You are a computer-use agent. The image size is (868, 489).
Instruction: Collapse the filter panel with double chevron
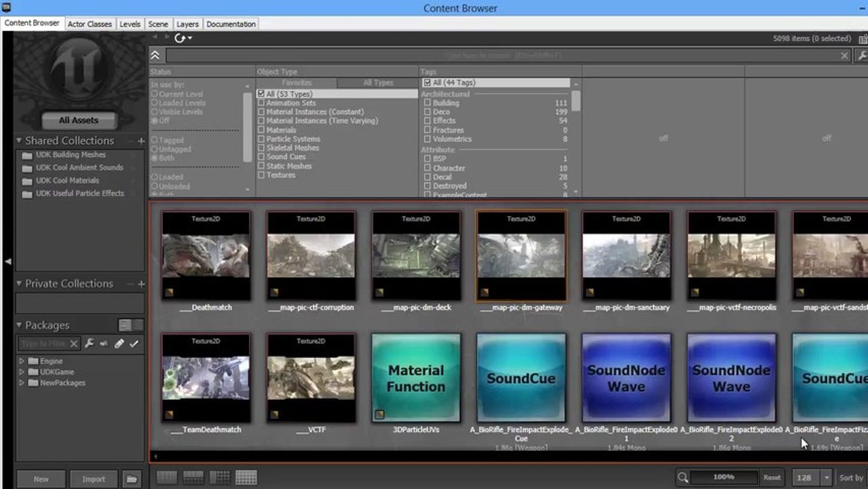(x=155, y=56)
